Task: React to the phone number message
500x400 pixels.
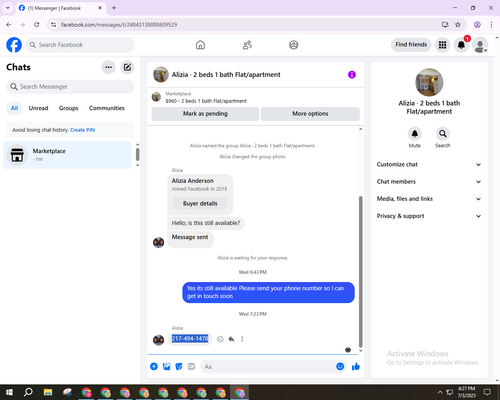Action: coord(220,339)
